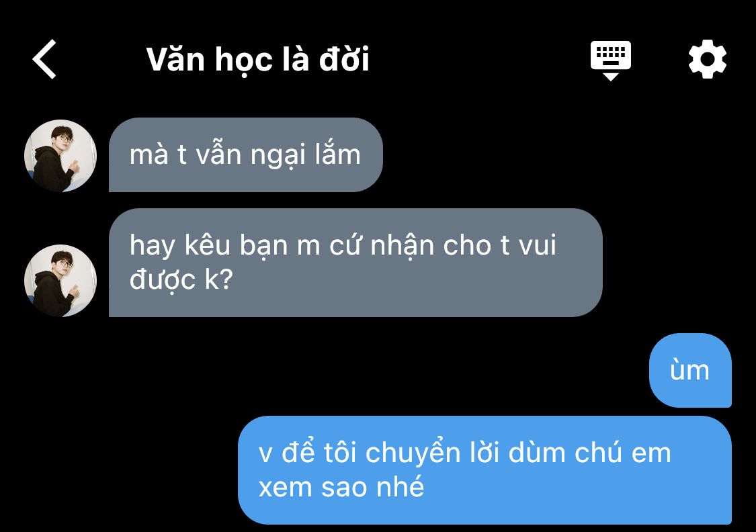This screenshot has width=756, height=532.
Task: Open chat settings via the gear icon
Action: pos(708,59)
